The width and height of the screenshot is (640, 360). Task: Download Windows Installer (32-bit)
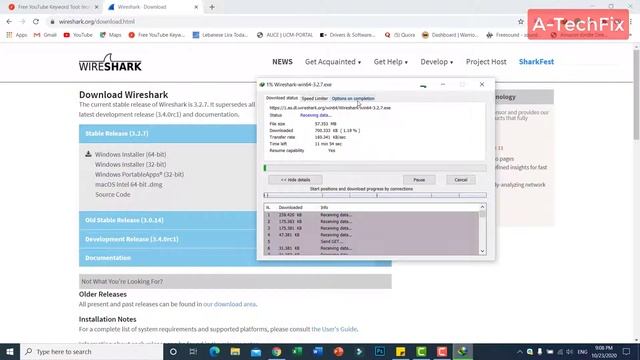click(x=131, y=164)
